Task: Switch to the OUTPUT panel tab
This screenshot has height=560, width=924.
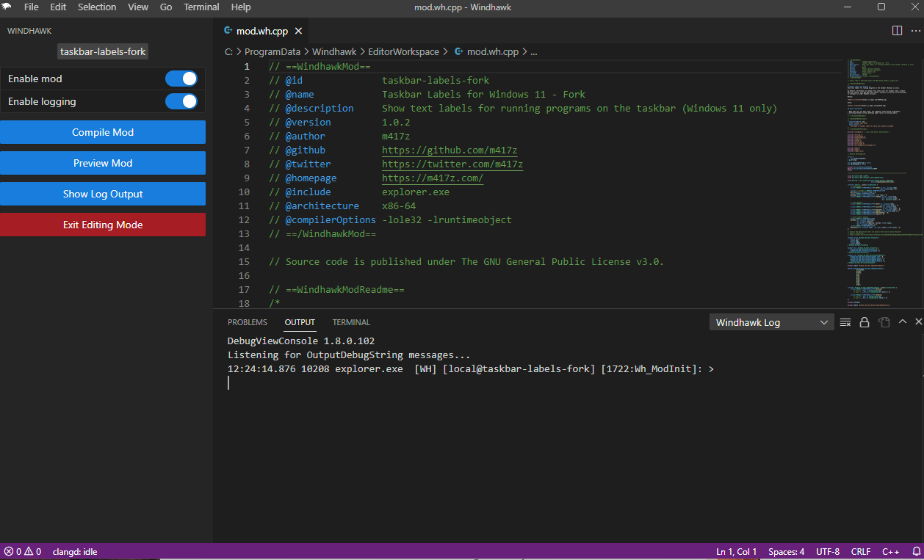Action: [x=300, y=322]
